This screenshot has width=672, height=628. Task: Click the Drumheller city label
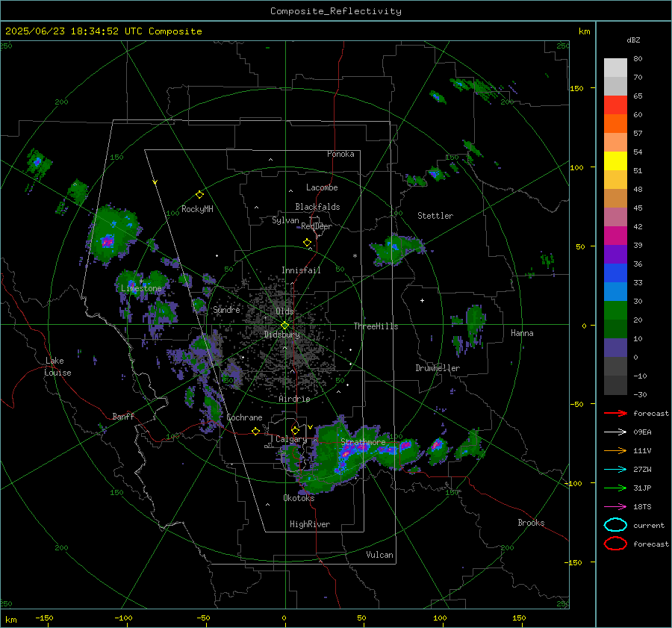pyautogui.click(x=438, y=368)
